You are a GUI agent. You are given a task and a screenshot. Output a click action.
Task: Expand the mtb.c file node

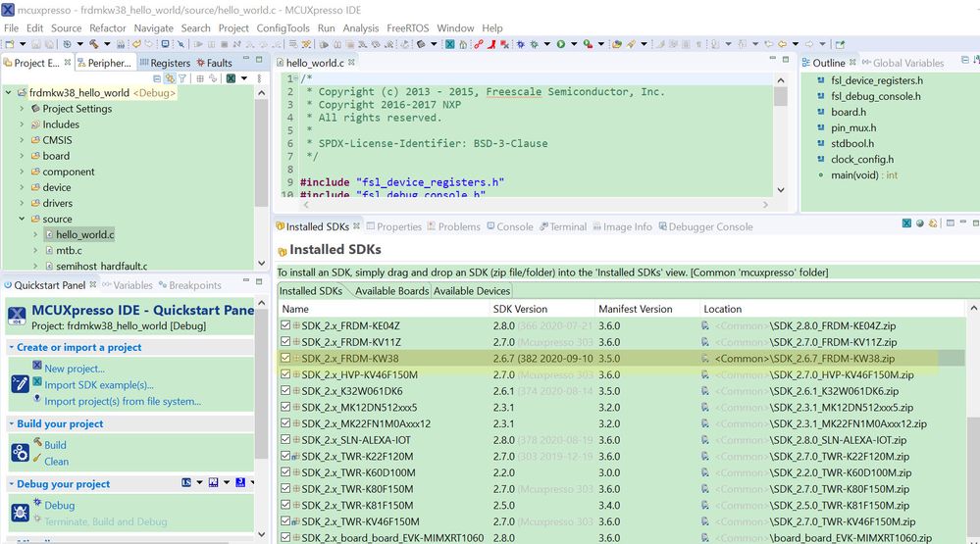coord(35,251)
